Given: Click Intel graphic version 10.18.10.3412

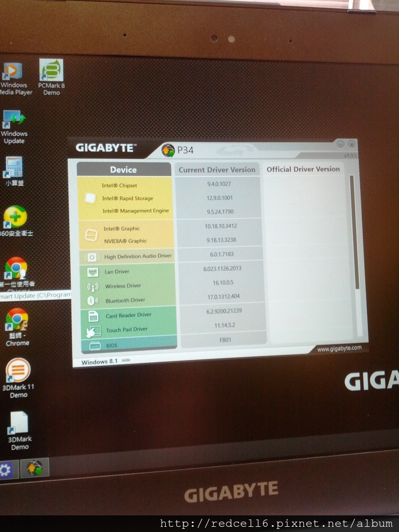Looking at the screenshot, I should (x=221, y=226).
